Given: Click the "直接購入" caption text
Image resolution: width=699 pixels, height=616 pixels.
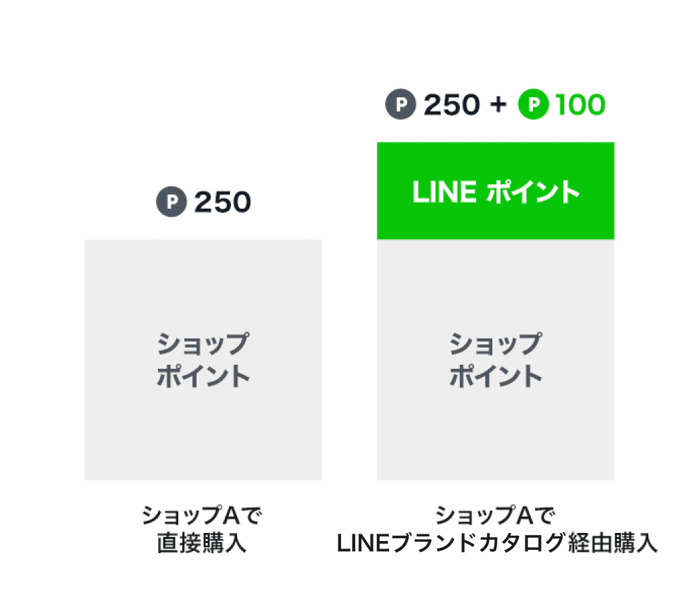Looking at the screenshot, I should coord(202,544).
